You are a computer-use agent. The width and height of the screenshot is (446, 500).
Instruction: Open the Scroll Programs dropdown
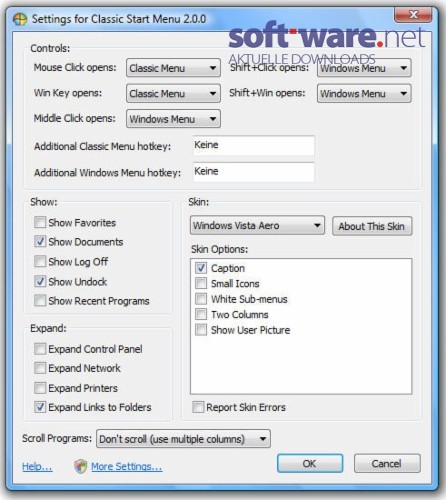(183, 439)
